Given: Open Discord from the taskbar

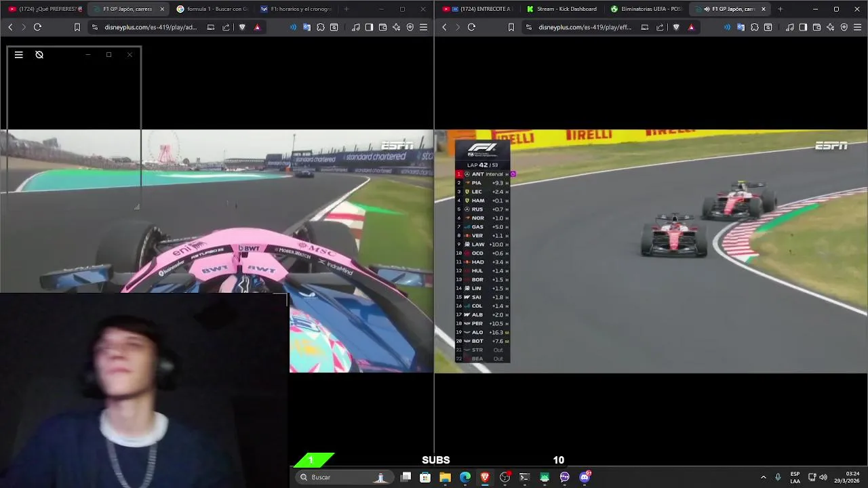Looking at the screenshot, I should [x=585, y=477].
